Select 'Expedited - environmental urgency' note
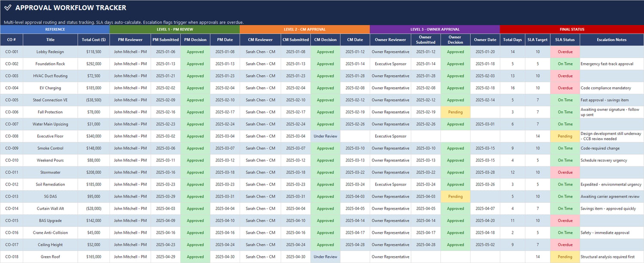The image size is (644, 263). click(x=612, y=184)
